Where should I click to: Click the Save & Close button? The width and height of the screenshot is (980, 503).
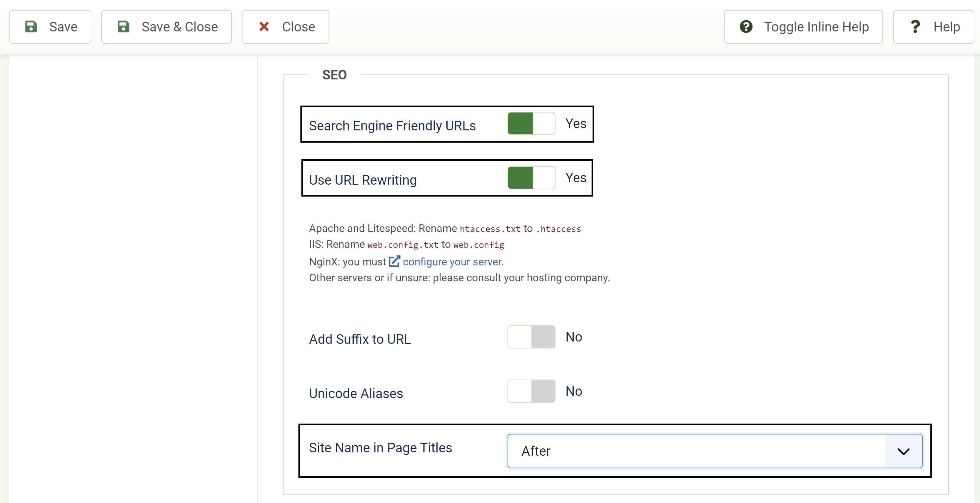[166, 26]
